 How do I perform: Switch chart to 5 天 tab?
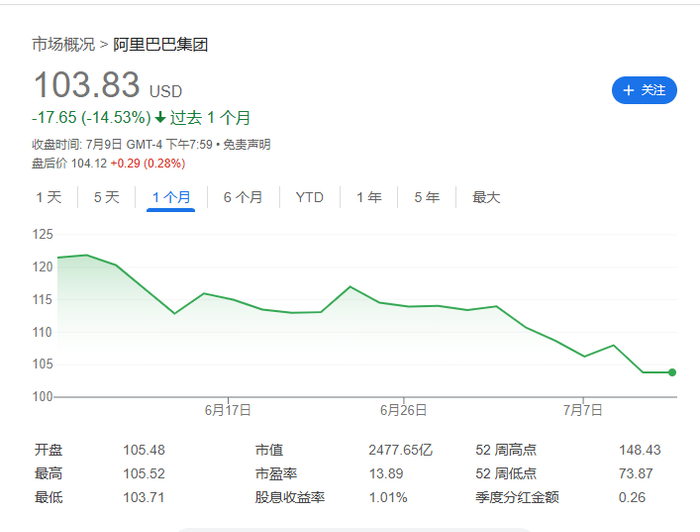(x=107, y=197)
